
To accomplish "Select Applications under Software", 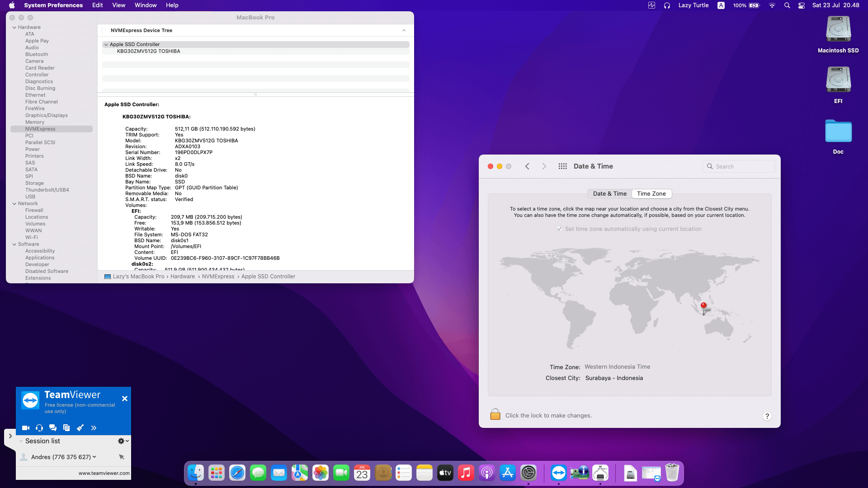I will 40,258.
